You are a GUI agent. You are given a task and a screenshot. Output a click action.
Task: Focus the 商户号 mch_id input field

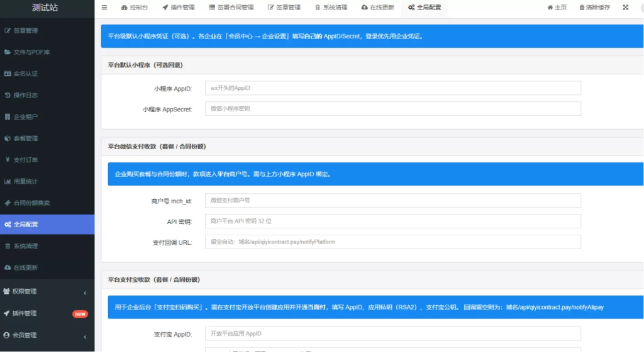pos(392,201)
